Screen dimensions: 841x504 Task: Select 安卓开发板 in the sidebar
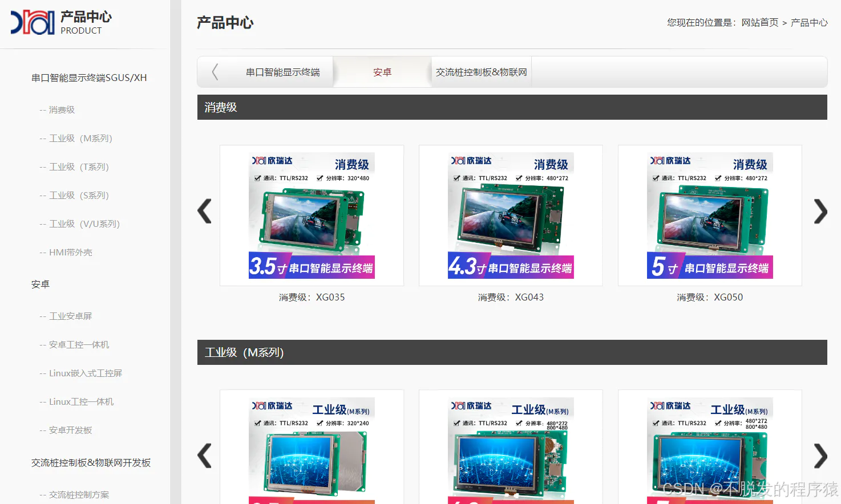pos(70,430)
